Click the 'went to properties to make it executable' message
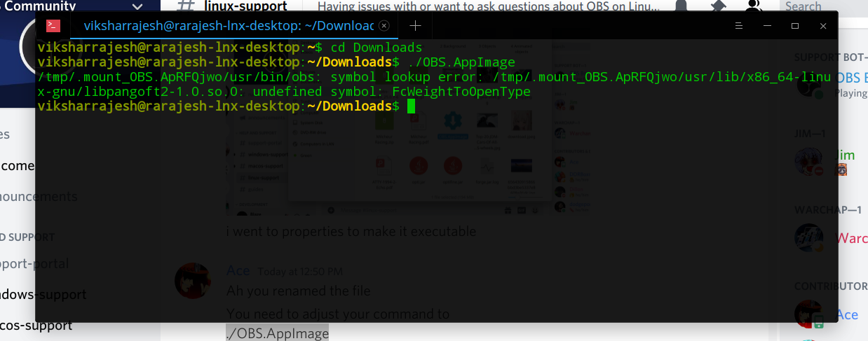The image size is (868, 341). [351, 231]
